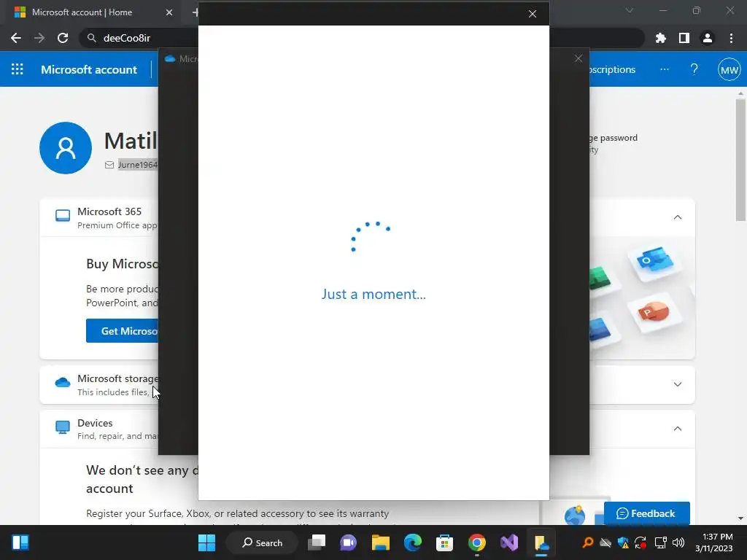Image resolution: width=747 pixels, height=560 pixels.
Task: Click the Windows Security tray icon
Action: pyautogui.click(x=623, y=542)
